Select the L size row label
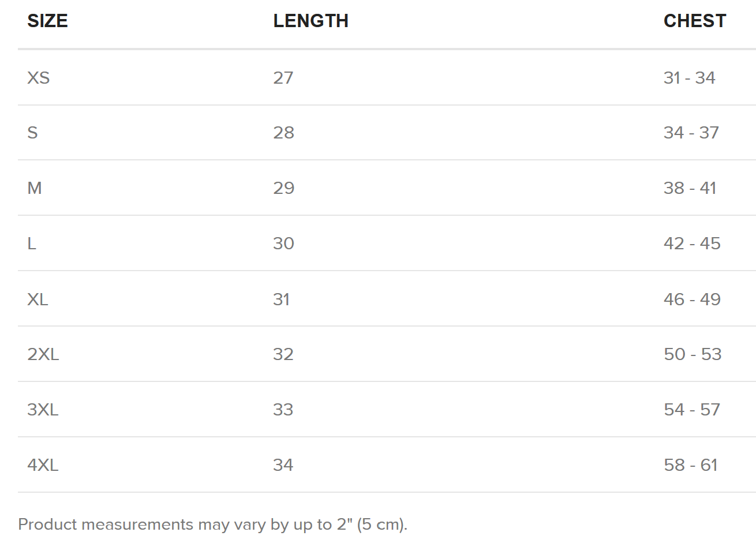Image resolution: width=756 pixels, height=547 pixels. point(32,243)
